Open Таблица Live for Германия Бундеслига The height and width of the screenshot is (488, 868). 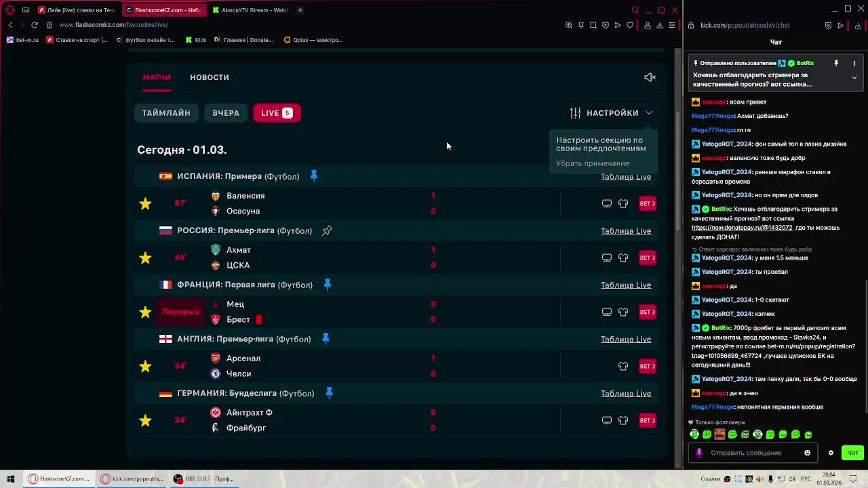click(x=626, y=394)
